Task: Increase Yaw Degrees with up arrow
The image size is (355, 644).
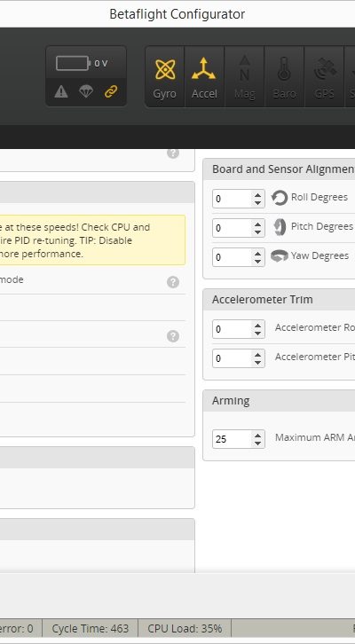Action: 257,254
